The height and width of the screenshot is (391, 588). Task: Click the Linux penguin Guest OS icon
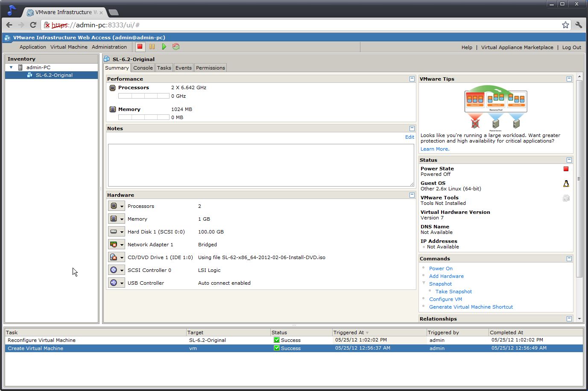(x=566, y=184)
